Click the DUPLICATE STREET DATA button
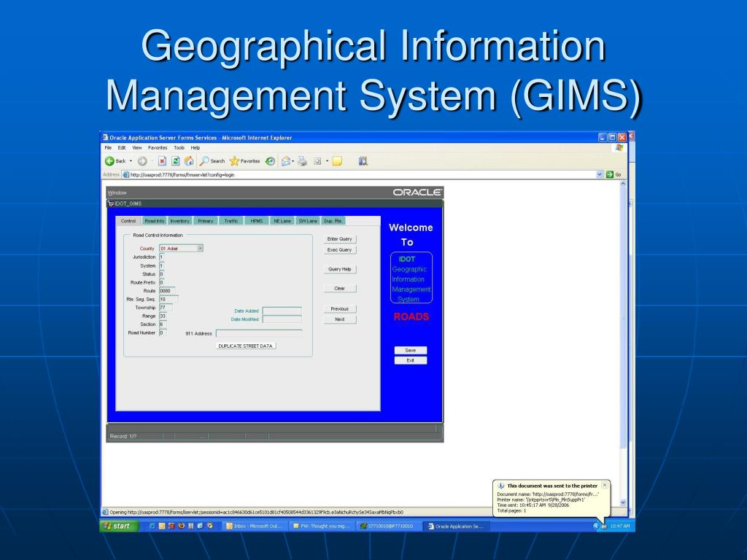Screen dimensions: 747x560 [x=245, y=346]
